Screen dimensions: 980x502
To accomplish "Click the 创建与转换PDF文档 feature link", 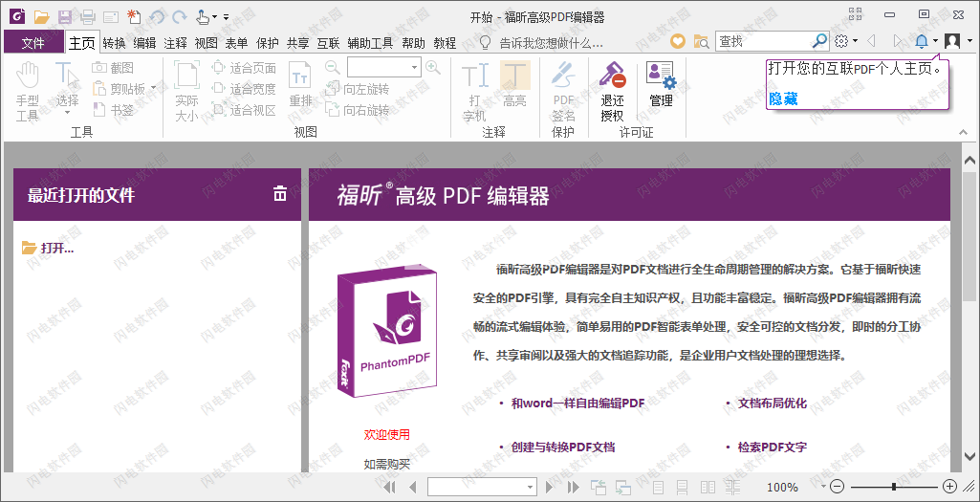I will pyautogui.click(x=563, y=447).
